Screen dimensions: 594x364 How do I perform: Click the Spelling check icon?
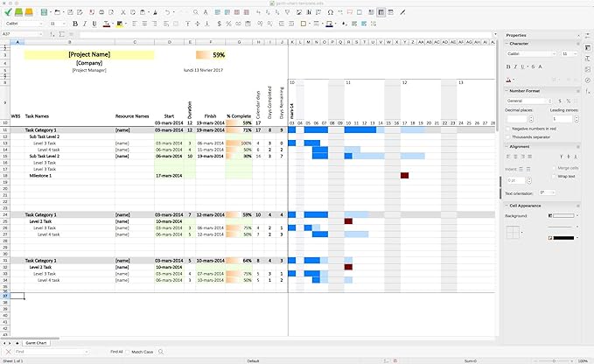coord(206,12)
